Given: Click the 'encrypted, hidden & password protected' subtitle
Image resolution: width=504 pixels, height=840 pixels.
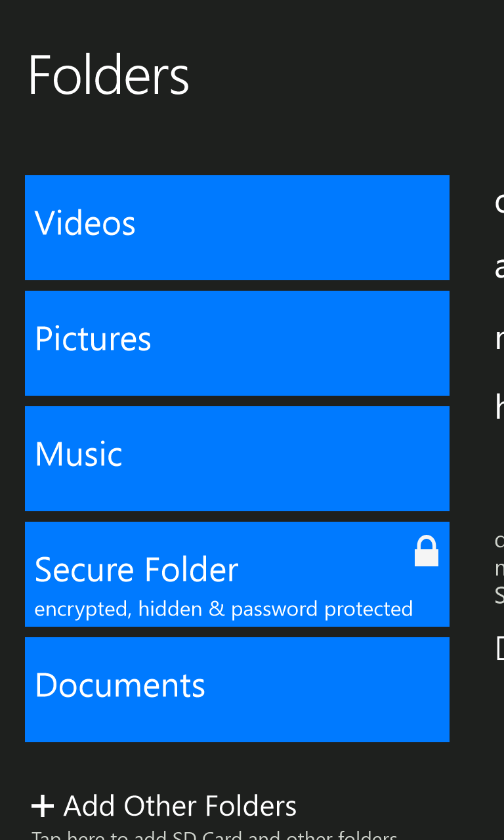Looking at the screenshot, I should pos(223,609).
